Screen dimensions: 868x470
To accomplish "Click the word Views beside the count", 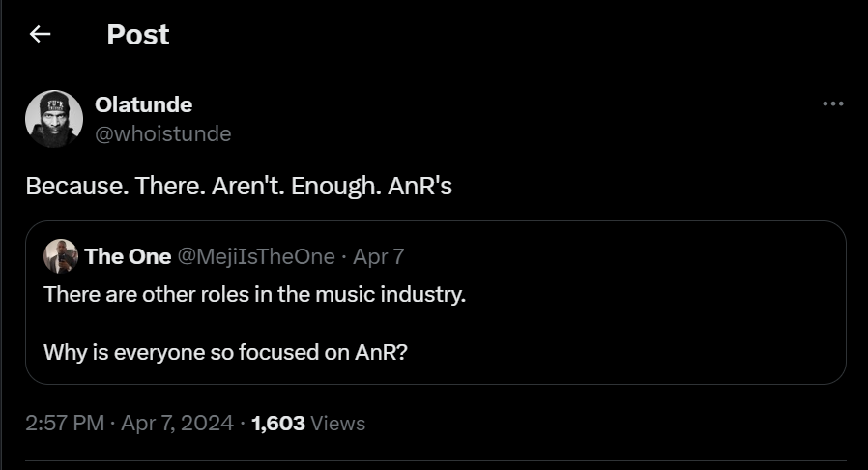I will pos(337,424).
